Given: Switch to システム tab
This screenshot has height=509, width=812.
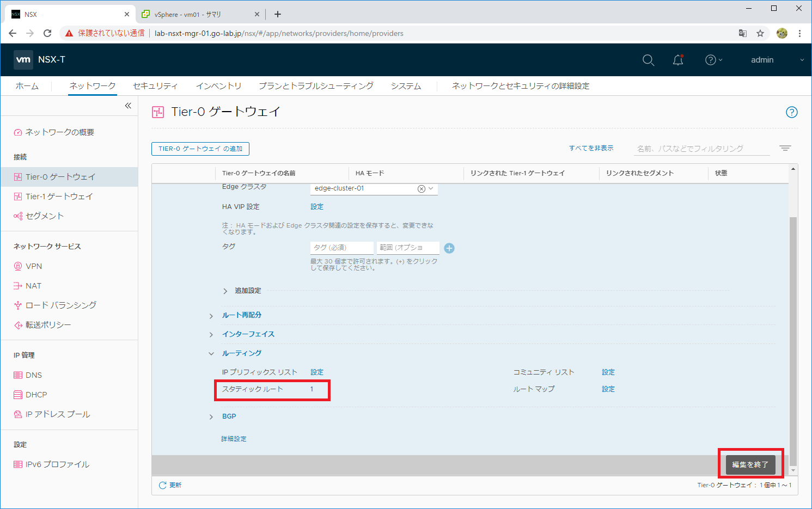Looking at the screenshot, I should click(406, 86).
